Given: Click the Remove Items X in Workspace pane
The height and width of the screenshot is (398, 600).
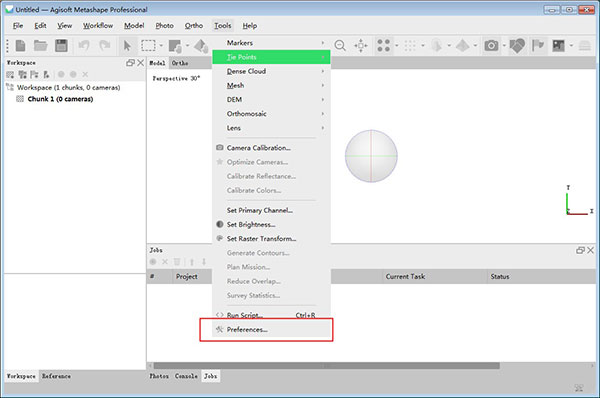Looking at the screenshot, I should coord(85,74).
